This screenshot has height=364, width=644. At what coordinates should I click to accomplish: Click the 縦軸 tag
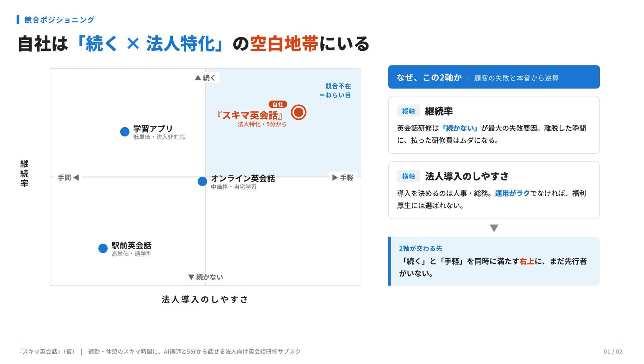(x=408, y=111)
